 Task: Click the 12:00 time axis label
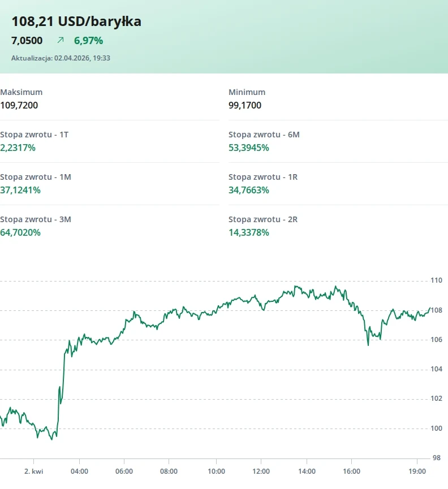click(x=261, y=471)
